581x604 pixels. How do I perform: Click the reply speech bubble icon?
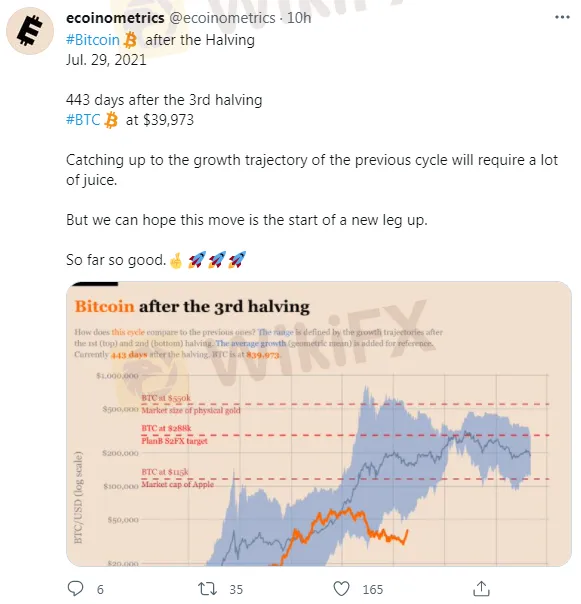pos(76,589)
